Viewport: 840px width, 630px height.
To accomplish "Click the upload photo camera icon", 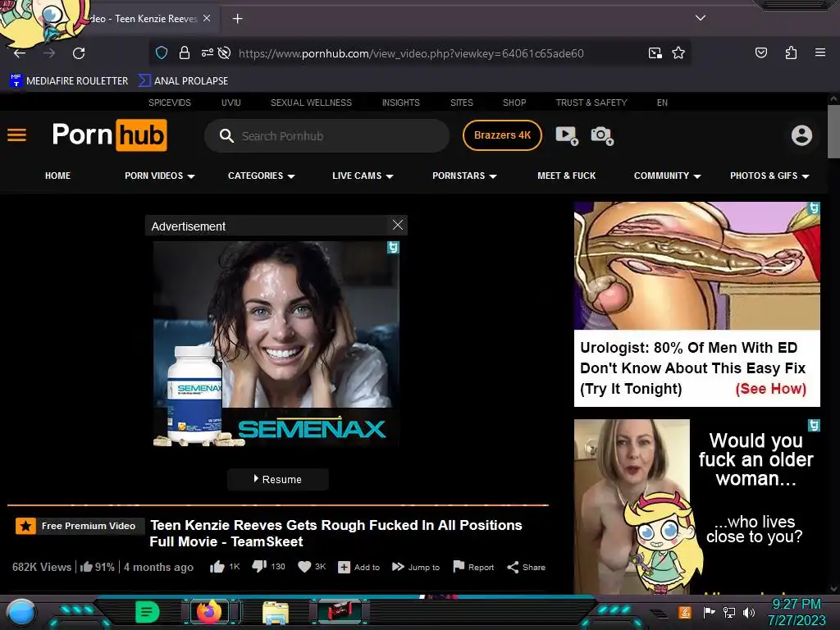I will click(602, 135).
